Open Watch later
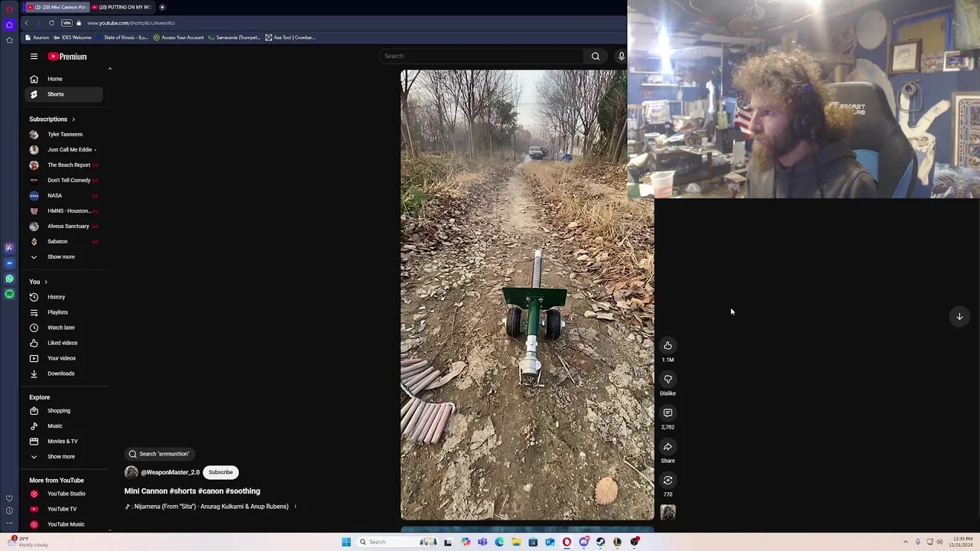The height and width of the screenshot is (551, 980). pyautogui.click(x=64, y=328)
